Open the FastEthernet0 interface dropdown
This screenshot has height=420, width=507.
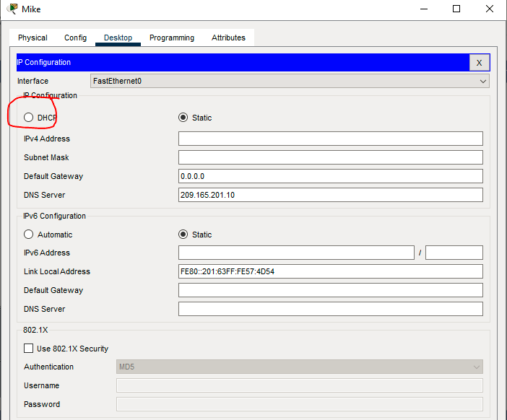[290, 81]
